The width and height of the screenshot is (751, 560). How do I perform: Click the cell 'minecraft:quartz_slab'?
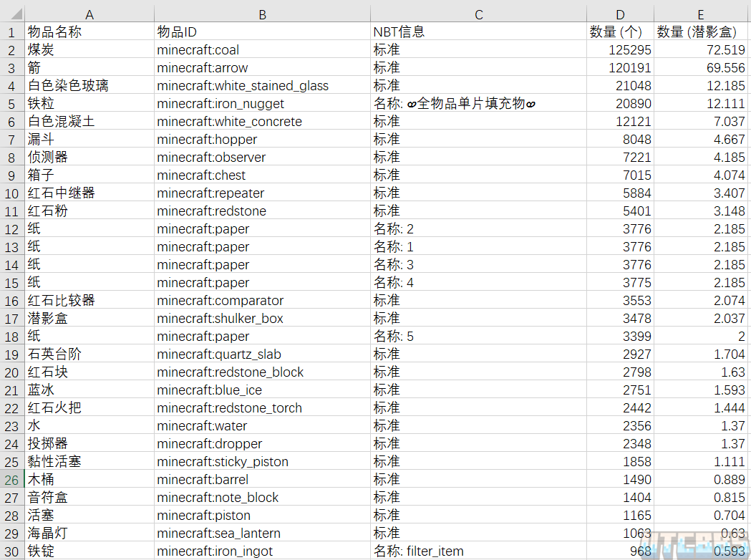[262, 354]
